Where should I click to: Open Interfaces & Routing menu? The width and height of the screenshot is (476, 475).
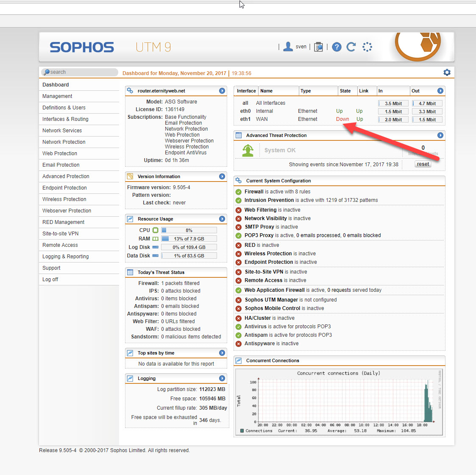click(x=79, y=119)
